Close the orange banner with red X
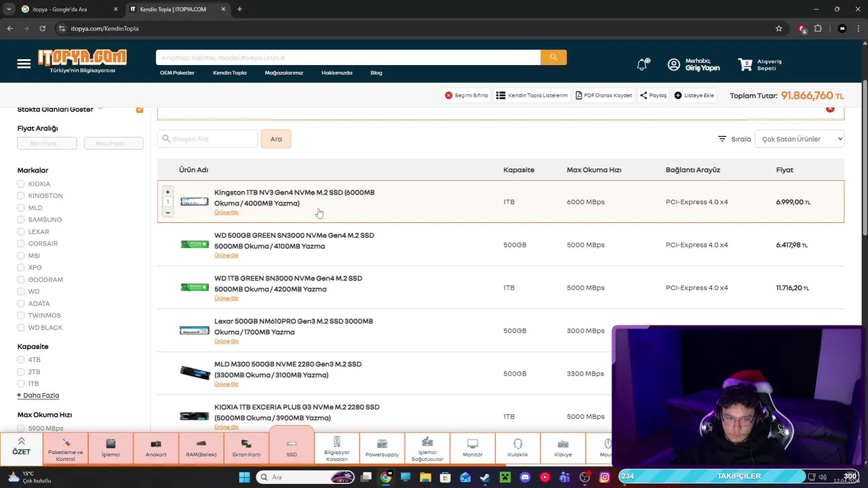This screenshot has height=488, width=868. click(x=830, y=109)
